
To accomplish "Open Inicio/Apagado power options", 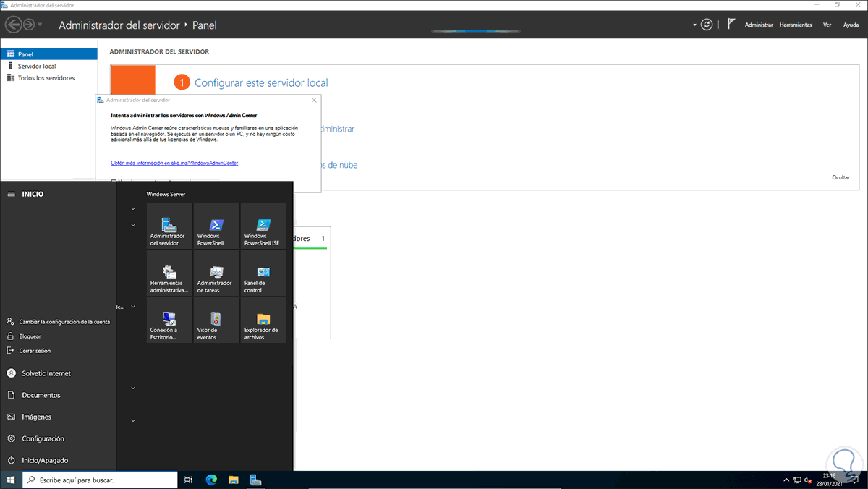I will click(x=58, y=460).
